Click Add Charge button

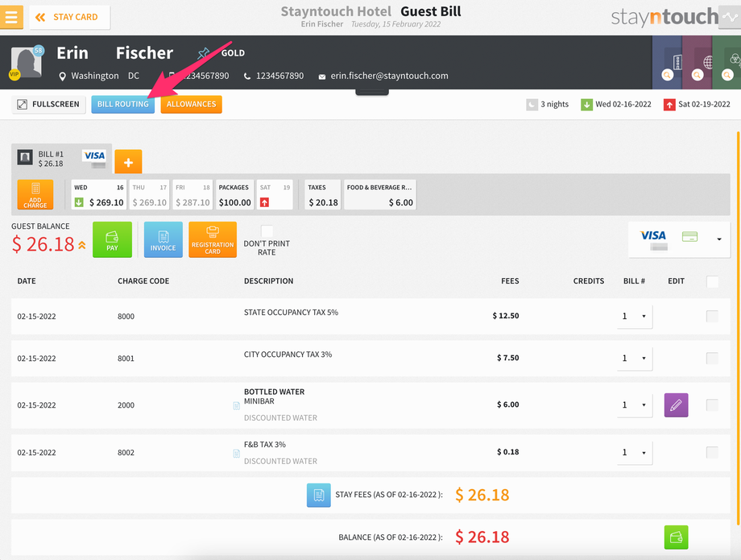(35, 194)
